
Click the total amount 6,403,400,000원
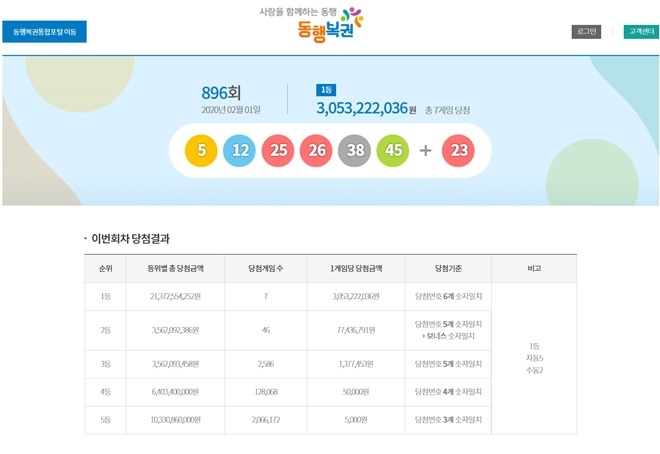click(176, 392)
